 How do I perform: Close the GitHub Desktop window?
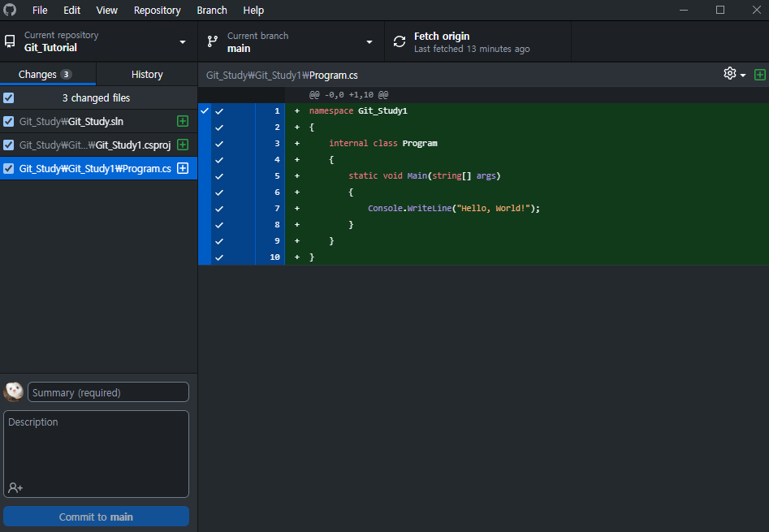coord(756,10)
